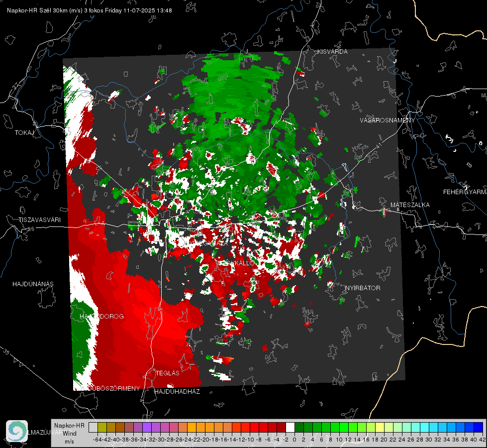Click the radar title text with timestamp 13:48

pyautogui.click(x=90, y=10)
